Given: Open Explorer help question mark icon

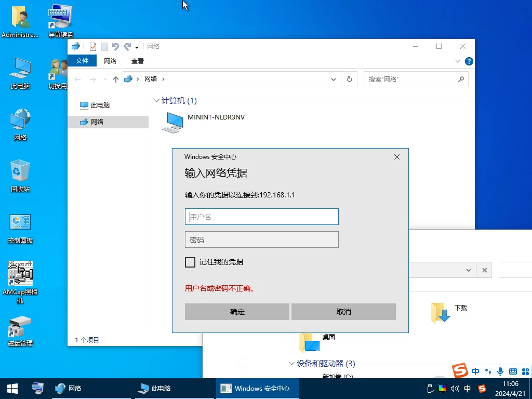Looking at the screenshot, I should [x=469, y=61].
